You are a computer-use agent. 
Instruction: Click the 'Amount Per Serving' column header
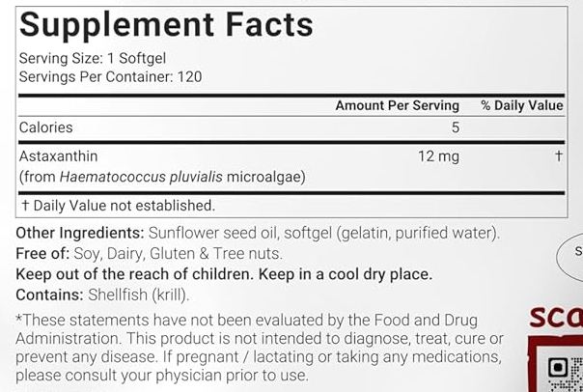click(397, 105)
